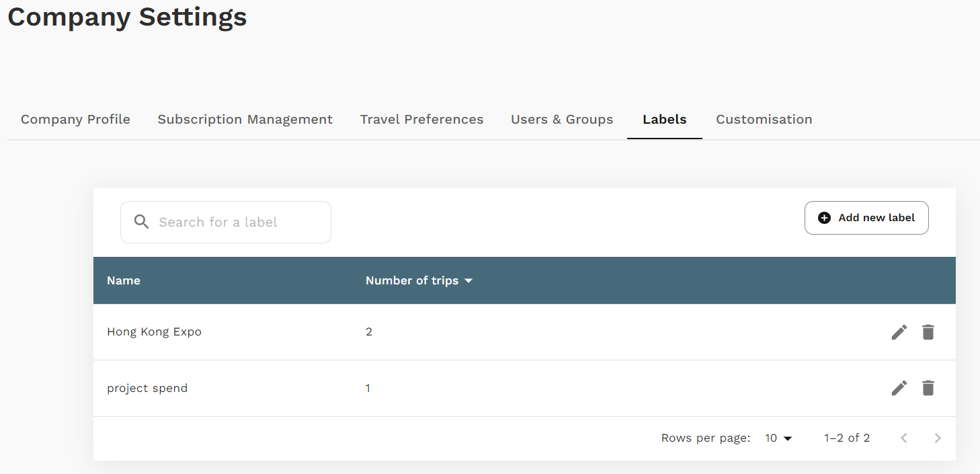
Task: Delete the Hong Kong Expo label
Action: click(928, 332)
